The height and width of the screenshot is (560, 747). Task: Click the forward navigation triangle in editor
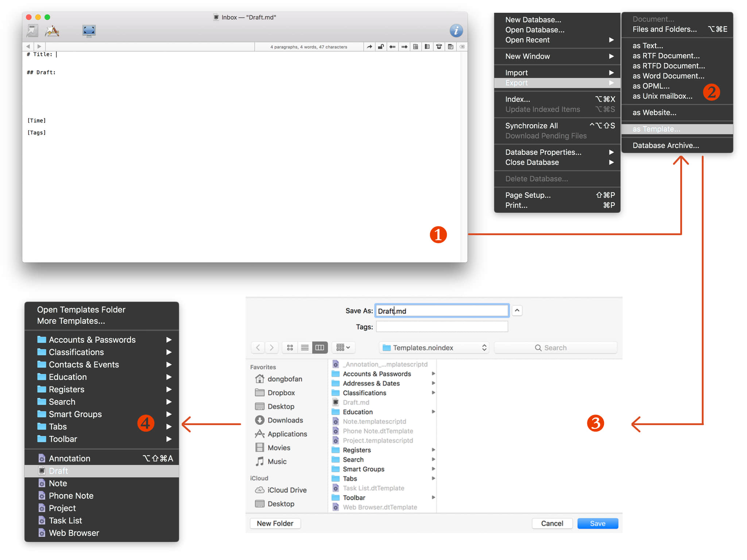pyautogui.click(x=39, y=47)
